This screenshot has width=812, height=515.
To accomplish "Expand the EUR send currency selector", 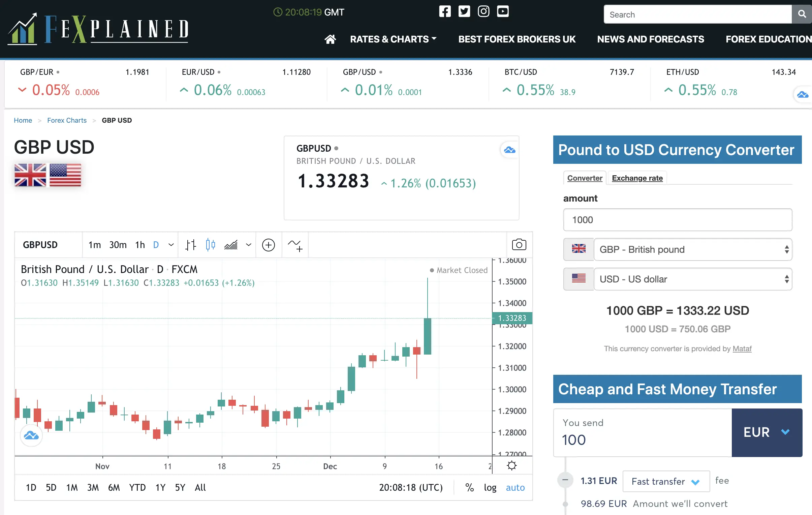I will (767, 432).
